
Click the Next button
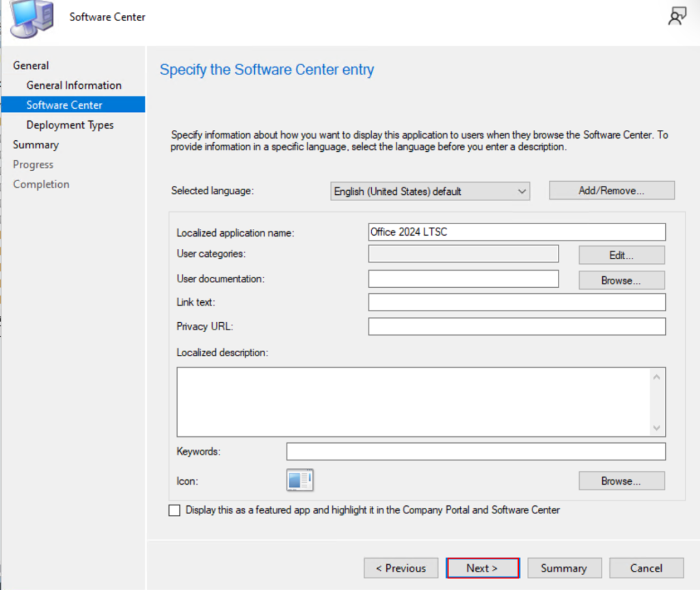coord(483,568)
